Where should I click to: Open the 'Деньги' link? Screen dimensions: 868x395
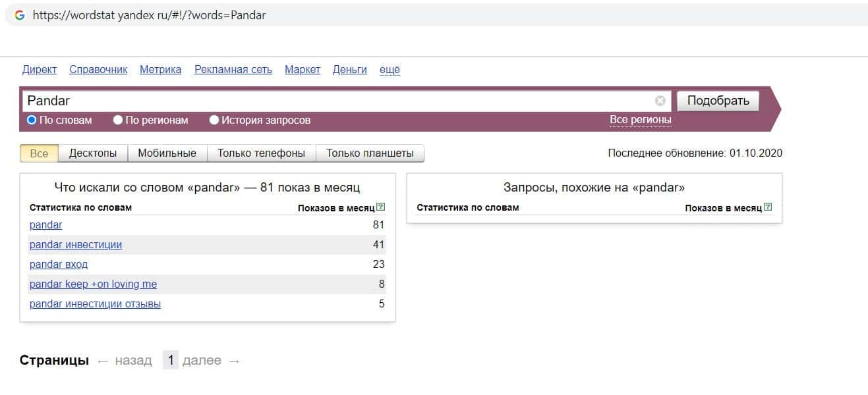[350, 69]
